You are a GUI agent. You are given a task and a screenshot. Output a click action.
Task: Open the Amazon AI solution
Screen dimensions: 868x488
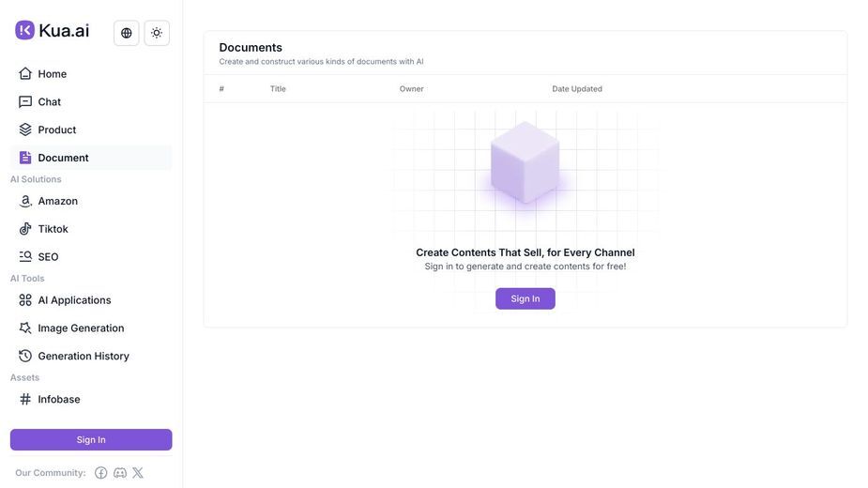91,201
